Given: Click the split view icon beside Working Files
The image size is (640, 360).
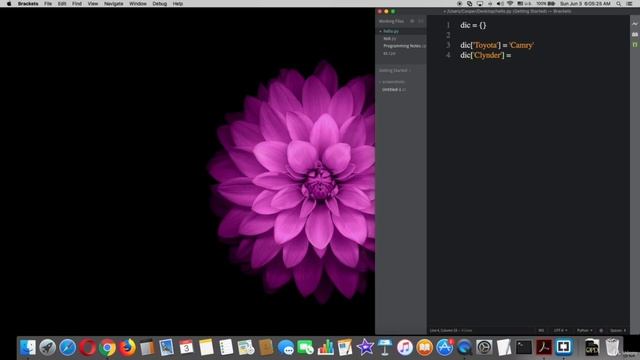Looking at the screenshot, I should [421, 21].
